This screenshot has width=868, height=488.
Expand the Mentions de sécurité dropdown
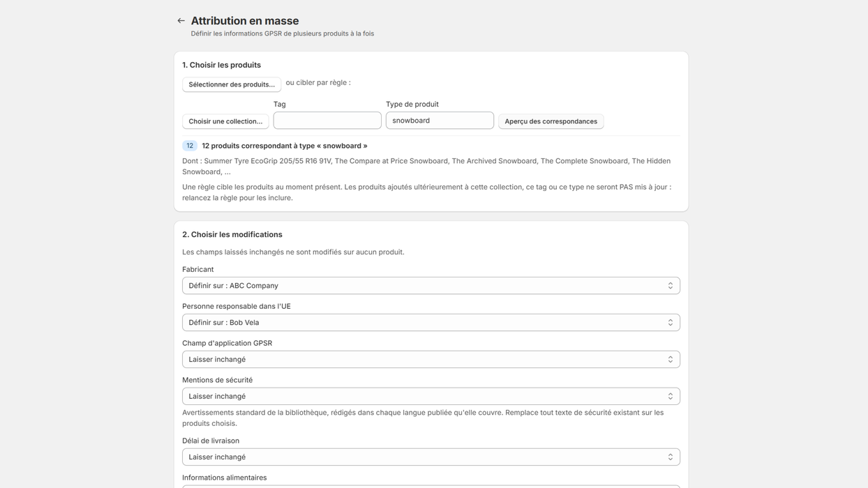click(431, 397)
